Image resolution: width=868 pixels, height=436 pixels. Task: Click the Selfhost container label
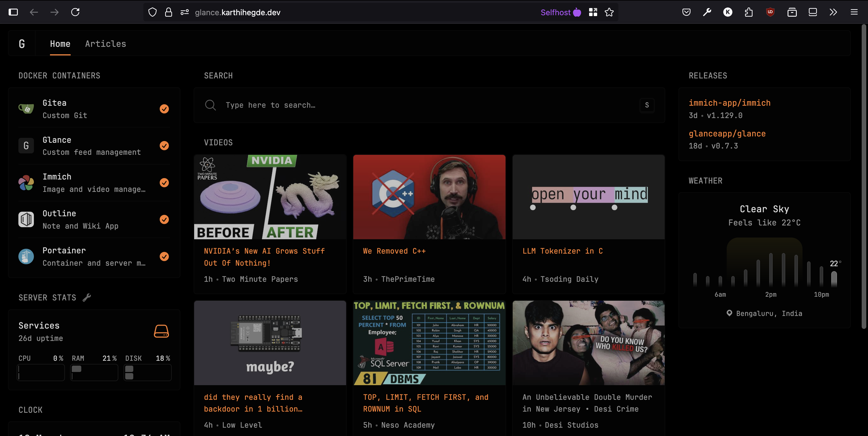point(561,12)
